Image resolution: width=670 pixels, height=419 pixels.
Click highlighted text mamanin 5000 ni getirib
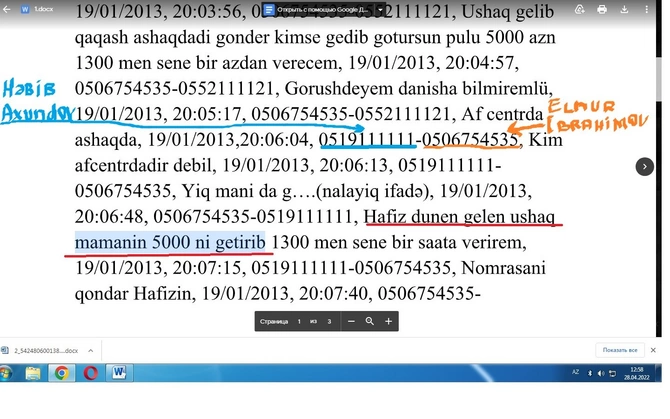170,242
